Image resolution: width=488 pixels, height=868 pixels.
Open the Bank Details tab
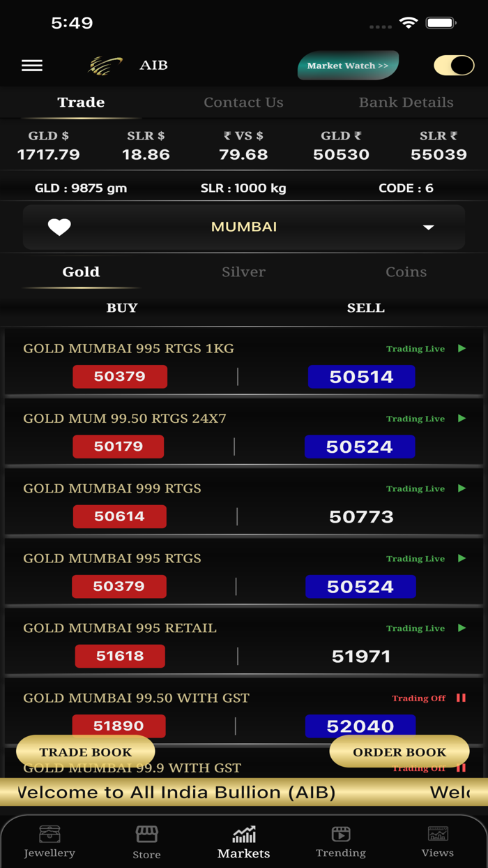click(406, 102)
